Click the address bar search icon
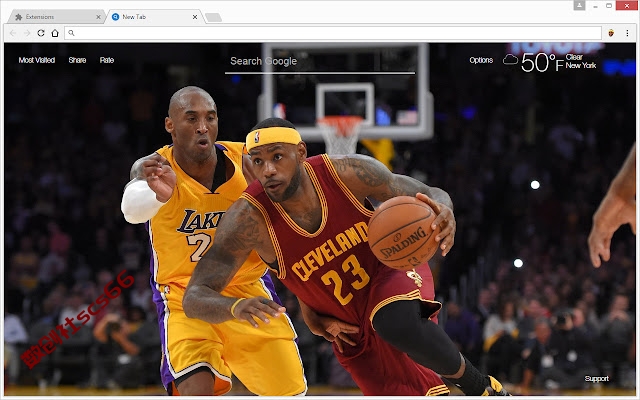640x400 pixels. click(x=71, y=33)
